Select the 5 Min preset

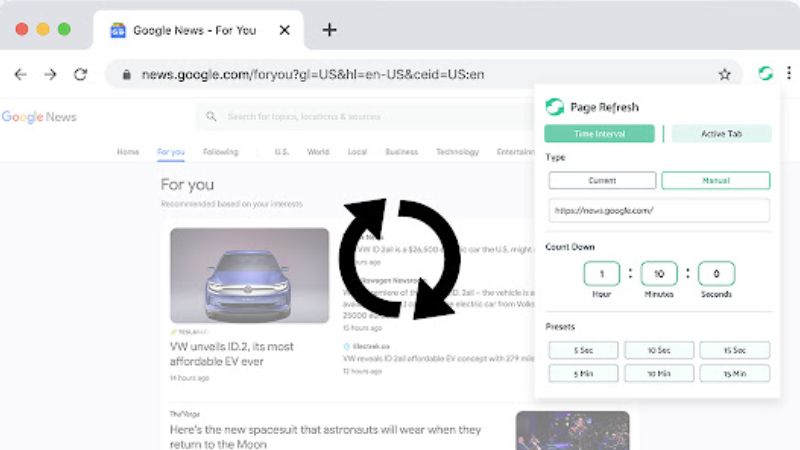[x=583, y=373]
